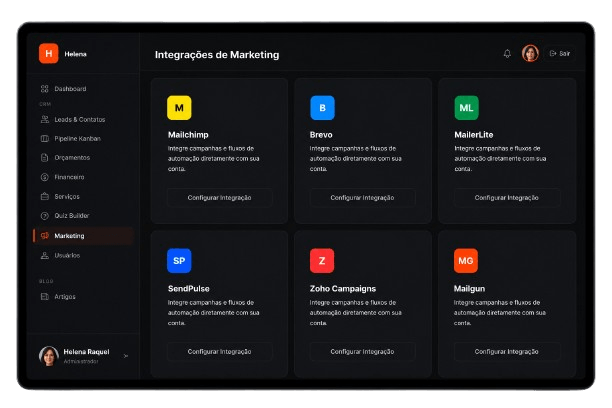Click the Mailchimp card title

click(x=188, y=135)
